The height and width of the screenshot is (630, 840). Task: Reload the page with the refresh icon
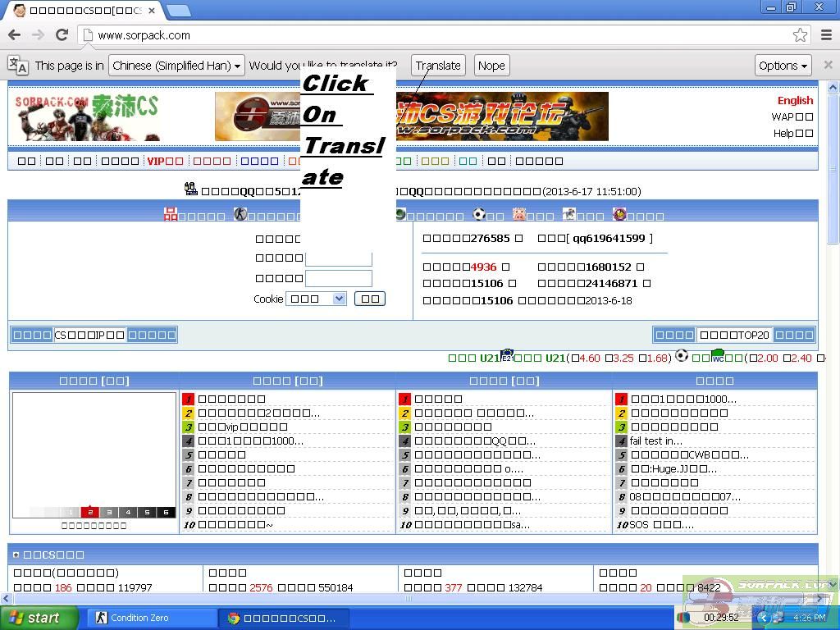(x=62, y=34)
